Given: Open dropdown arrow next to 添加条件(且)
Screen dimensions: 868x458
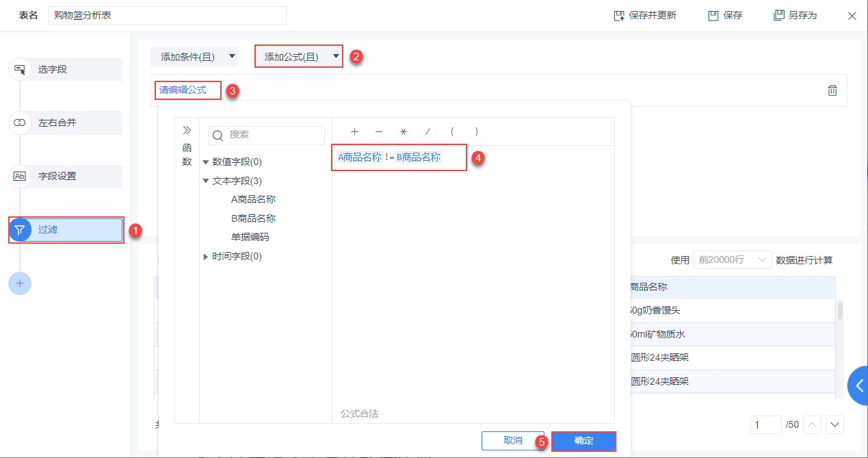Looking at the screenshot, I should [231, 57].
